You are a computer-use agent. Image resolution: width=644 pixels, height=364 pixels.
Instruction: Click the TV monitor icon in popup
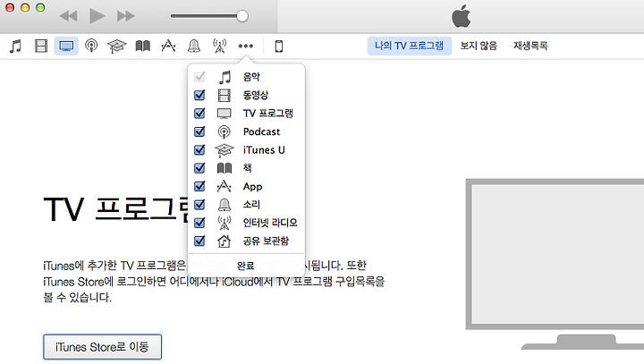point(225,114)
